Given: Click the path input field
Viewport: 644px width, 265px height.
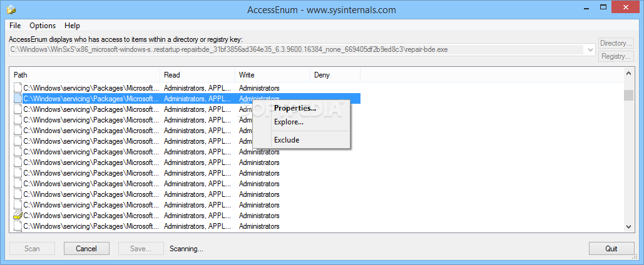Looking at the screenshot, I should (x=297, y=50).
